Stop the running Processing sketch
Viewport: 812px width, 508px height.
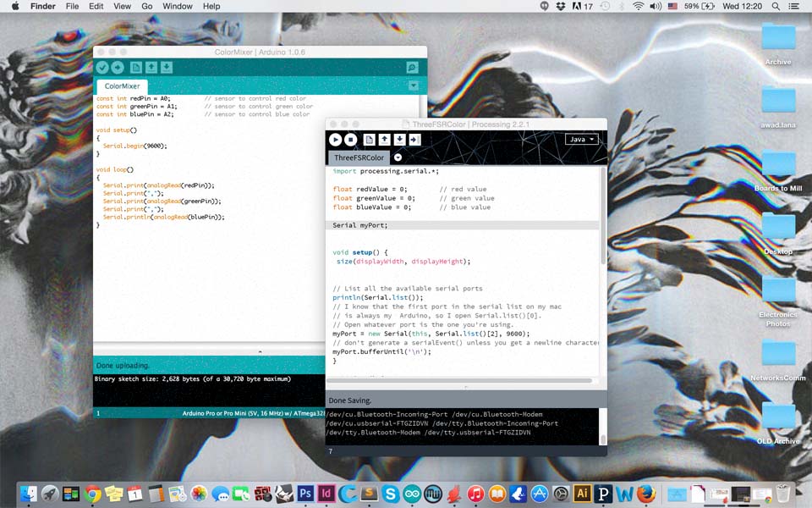tap(350, 140)
